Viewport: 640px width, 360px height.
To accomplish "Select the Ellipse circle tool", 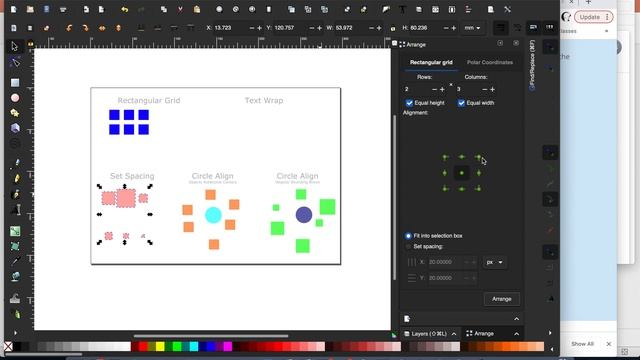I will pyautogui.click(x=15, y=98).
